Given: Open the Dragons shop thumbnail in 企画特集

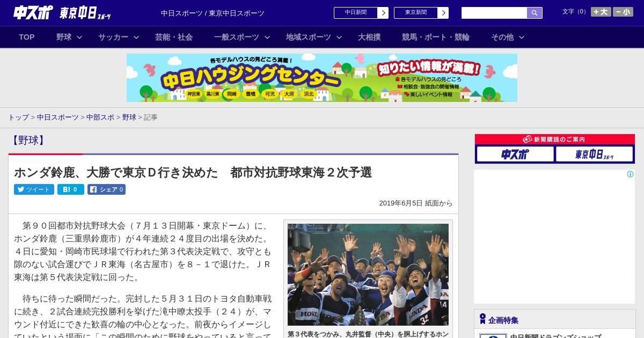Looking at the screenshot, I should coord(493,336).
